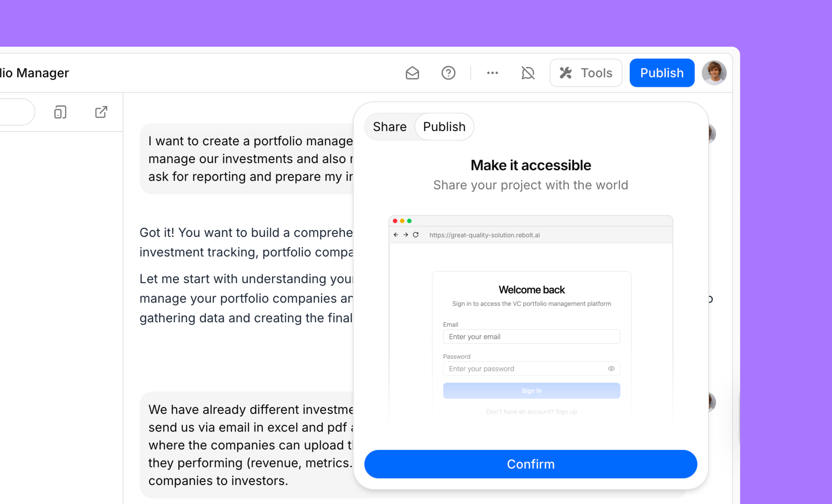
Task: Click the browser forward arrow in preview
Action: (x=406, y=235)
